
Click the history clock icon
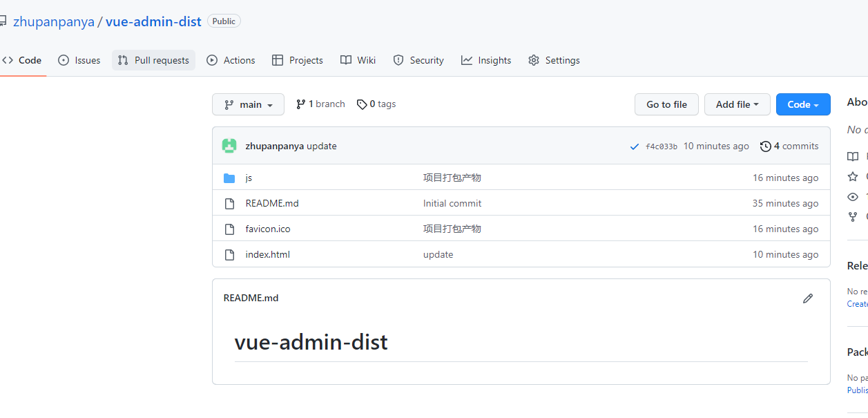pos(766,146)
